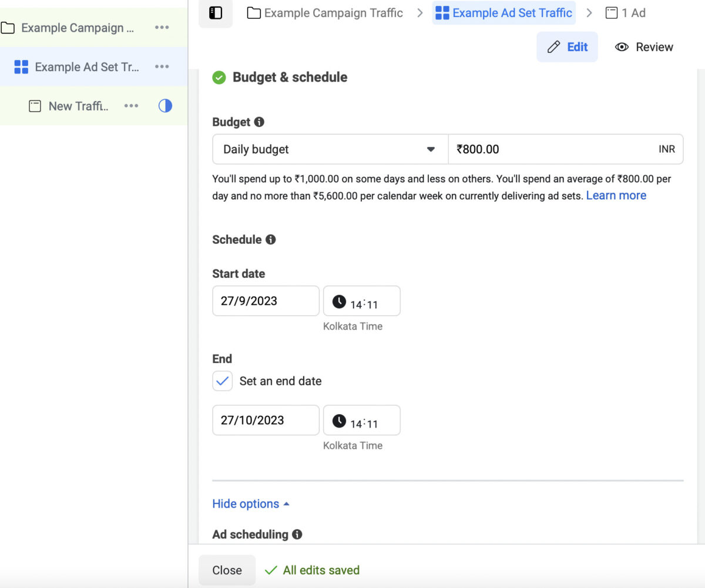Click the half-filled progress circle beside New Traffic
The width and height of the screenshot is (705, 588).
point(165,106)
